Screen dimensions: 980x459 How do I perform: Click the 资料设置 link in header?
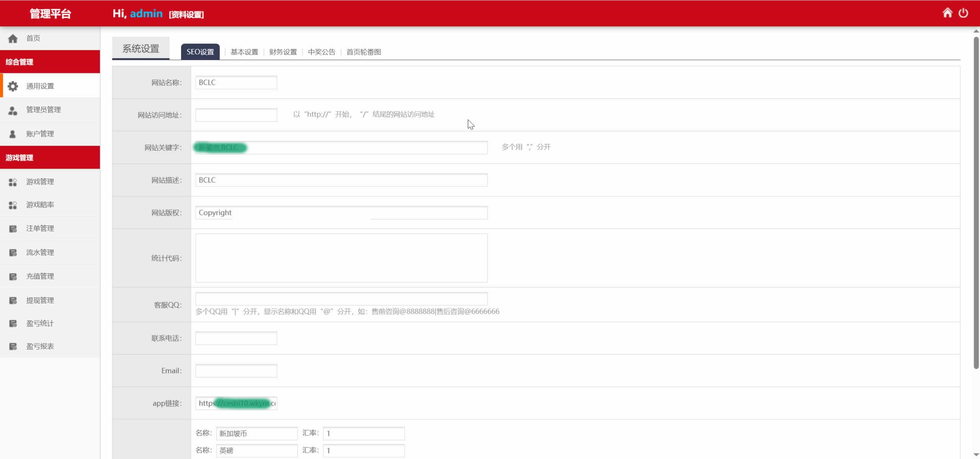186,15
